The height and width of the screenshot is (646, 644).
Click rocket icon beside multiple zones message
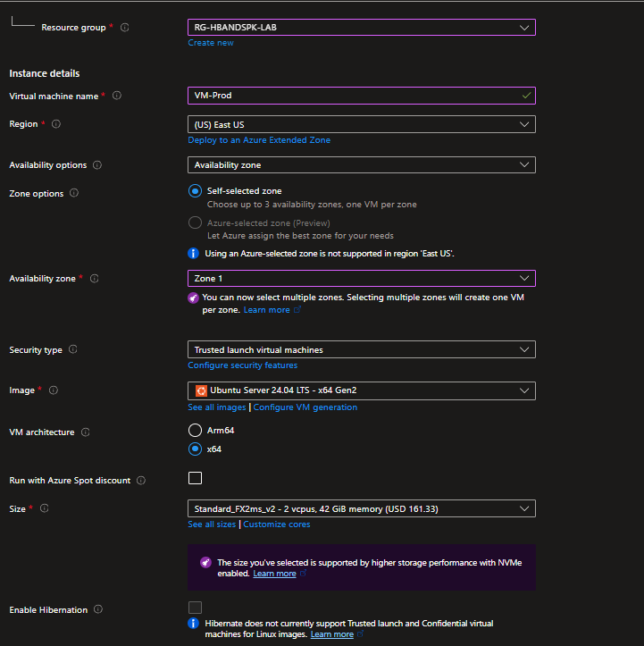(x=193, y=298)
